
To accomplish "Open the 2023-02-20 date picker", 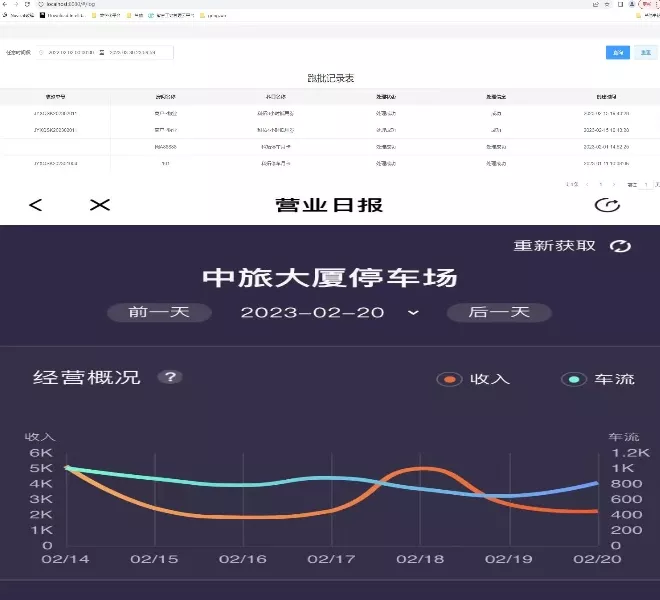I will (312, 312).
